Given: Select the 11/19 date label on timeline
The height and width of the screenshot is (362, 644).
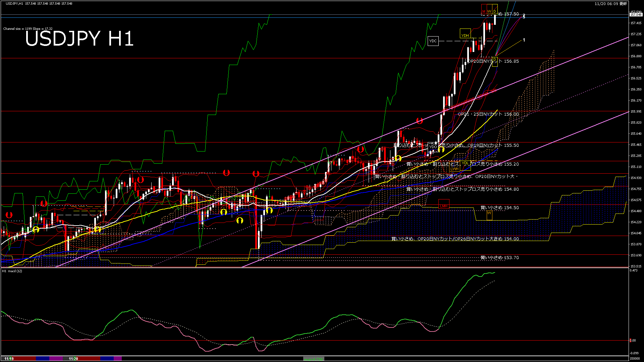Looking at the screenshot, I should pyautogui.click(x=9, y=358).
